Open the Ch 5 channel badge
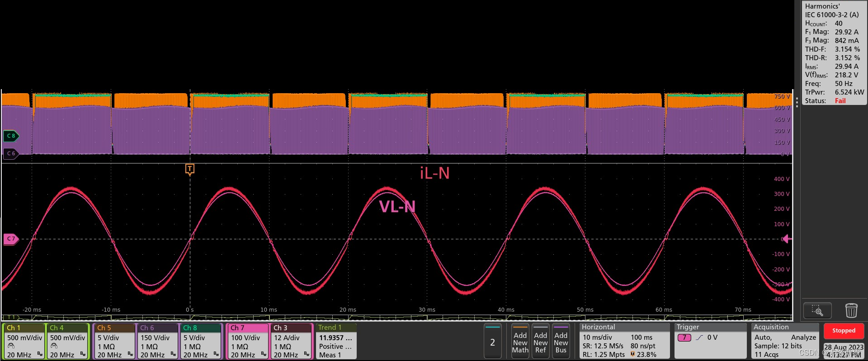This screenshot has height=361, width=868. point(115,341)
